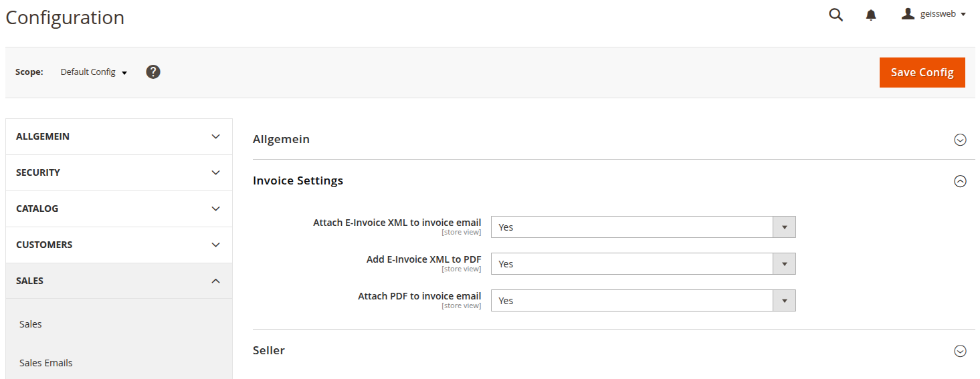Expand the Allgemein section circle arrow

tap(960, 140)
